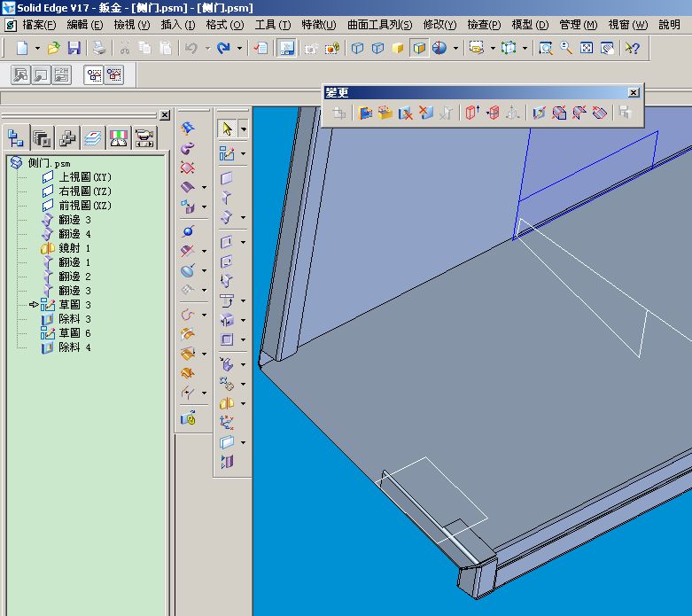Expand the Mirror tool flyout arrow
The height and width of the screenshot is (616, 692).
243,403
